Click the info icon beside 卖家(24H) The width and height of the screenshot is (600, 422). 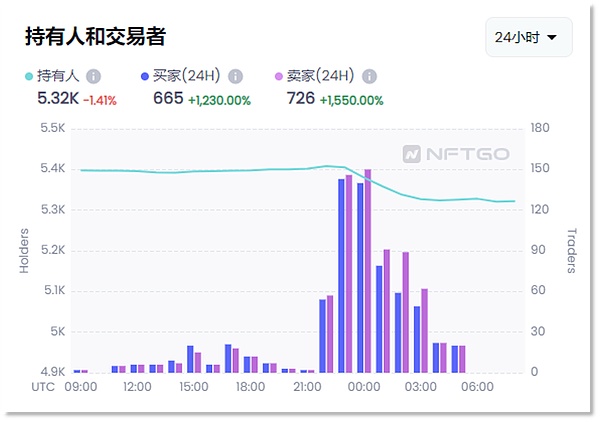coord(370,76)
